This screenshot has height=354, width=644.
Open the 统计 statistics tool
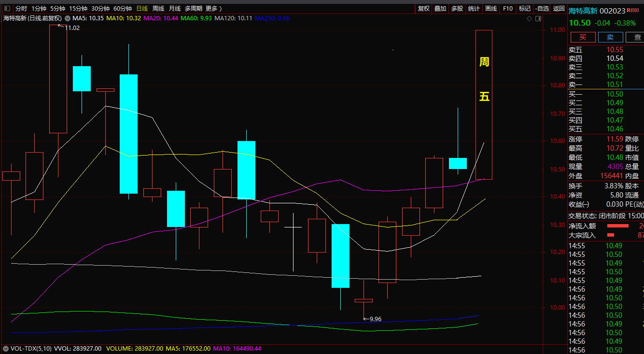tap(474, 9)
